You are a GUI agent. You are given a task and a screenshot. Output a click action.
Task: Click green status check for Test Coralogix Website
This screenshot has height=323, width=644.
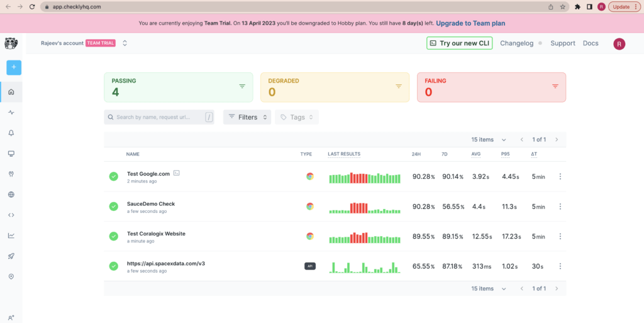114,236
